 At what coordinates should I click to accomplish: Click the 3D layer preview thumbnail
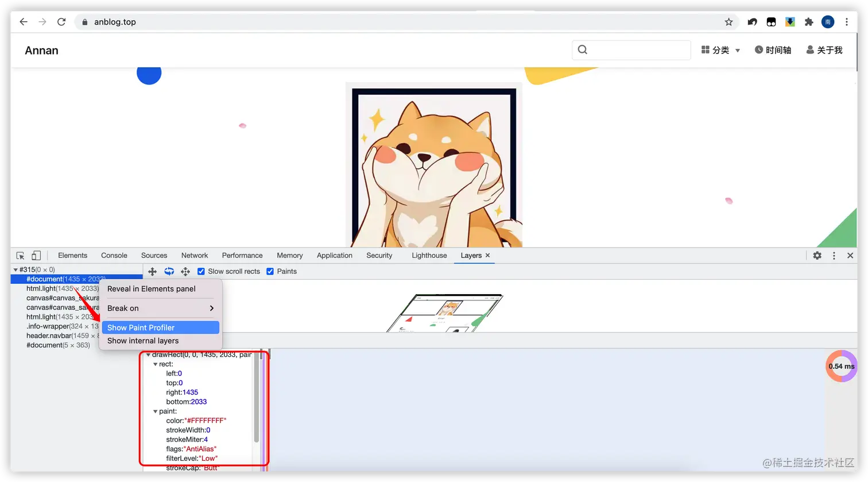pyautogui.click(x=445, y=313)
